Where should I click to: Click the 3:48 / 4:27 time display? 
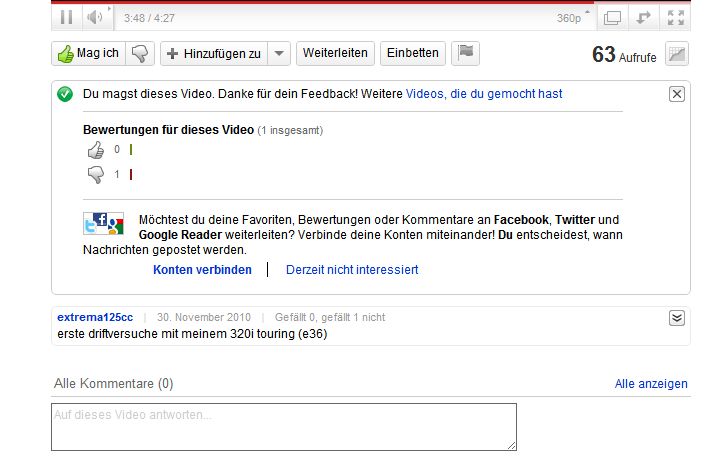point(149,18)
